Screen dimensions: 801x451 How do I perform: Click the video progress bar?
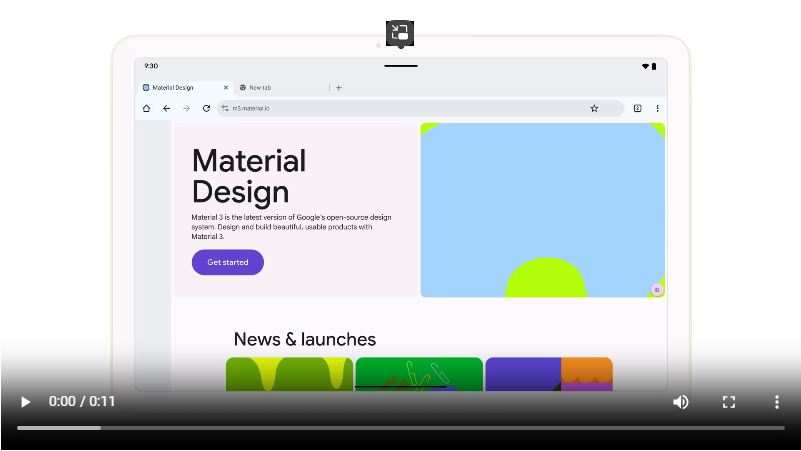point(400,428)
